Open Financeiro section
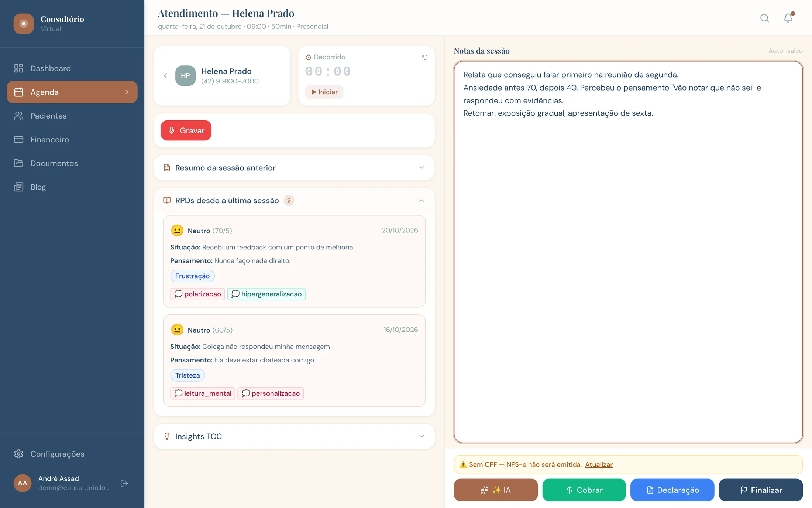Screen dimensions: 812x508 pyautogui.click(x=72, y=139)
